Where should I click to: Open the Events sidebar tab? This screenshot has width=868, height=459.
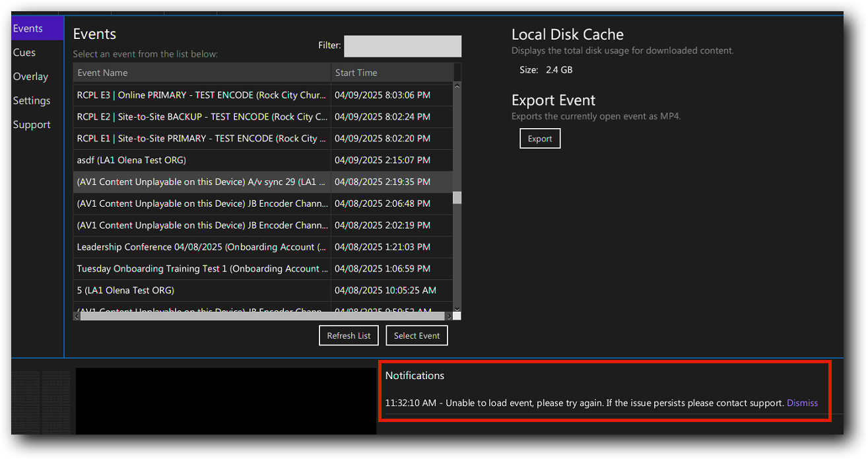tap(28, 28)
